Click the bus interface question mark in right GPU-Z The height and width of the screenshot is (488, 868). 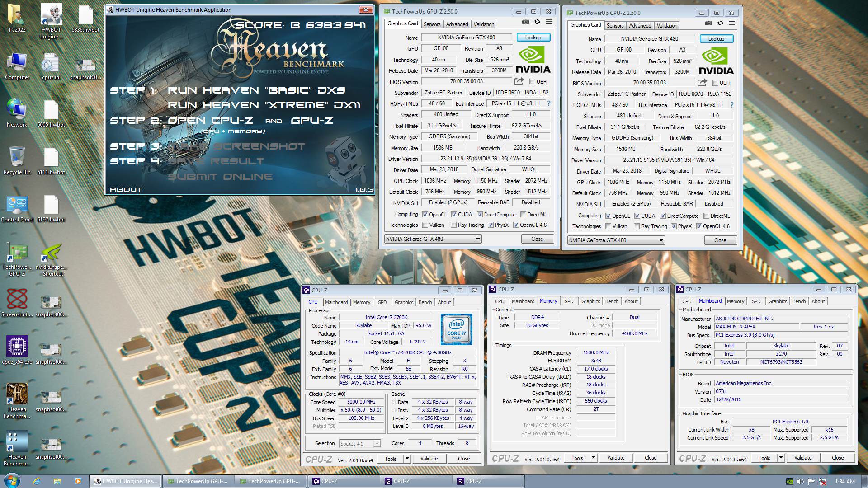coord(732,105)
